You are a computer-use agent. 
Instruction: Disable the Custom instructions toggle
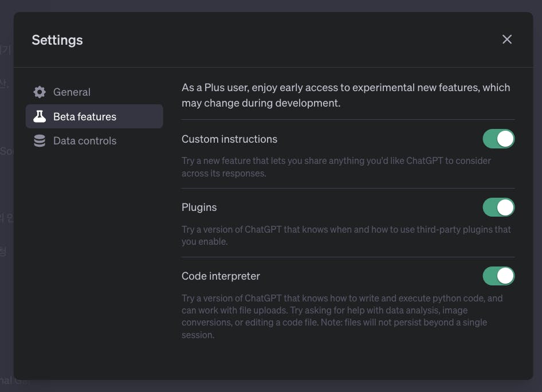498,139
